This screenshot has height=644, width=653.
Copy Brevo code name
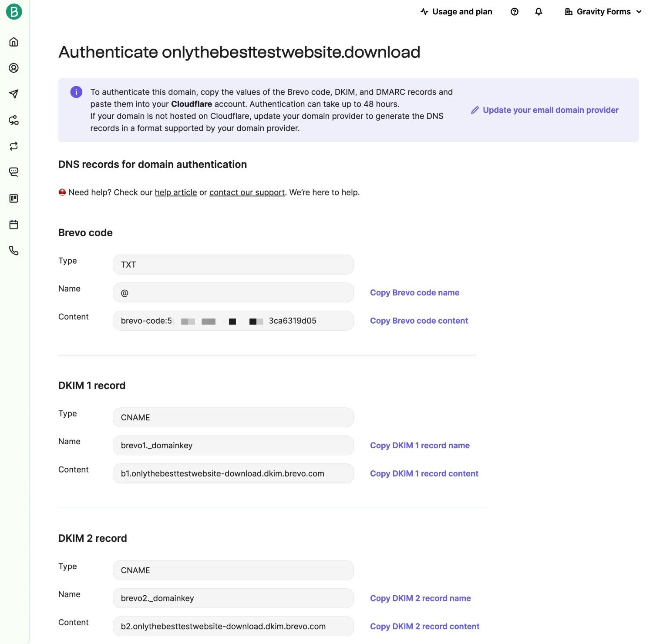point(414,293)
